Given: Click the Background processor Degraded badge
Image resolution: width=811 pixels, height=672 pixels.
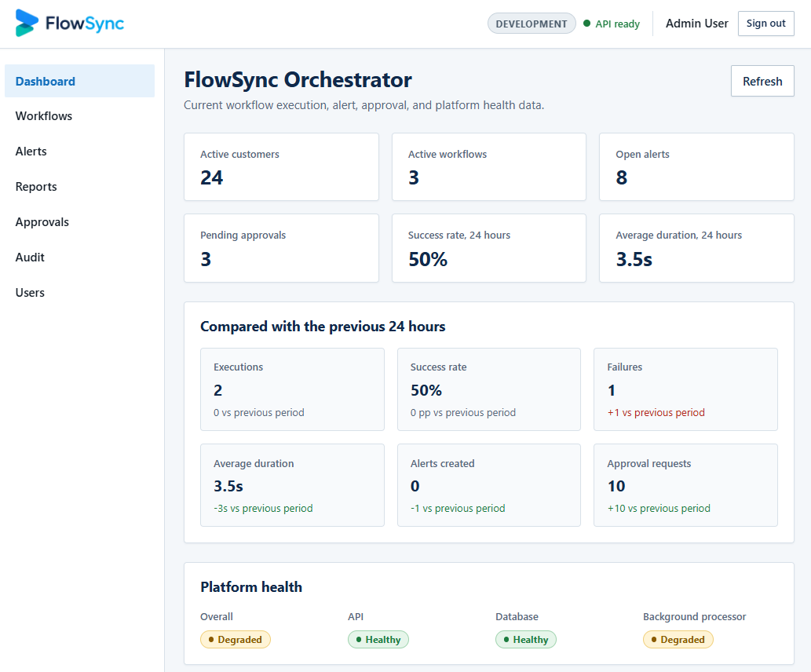Looking at the screenshot, I should [x=678, y=639].
